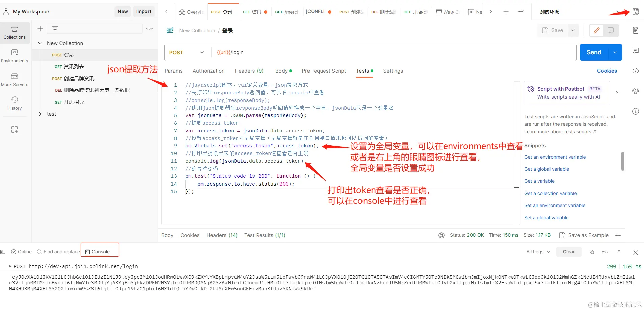Open the Comments icon in right sidebar
Screen dimensions: 644x310
tap(636, 51)
